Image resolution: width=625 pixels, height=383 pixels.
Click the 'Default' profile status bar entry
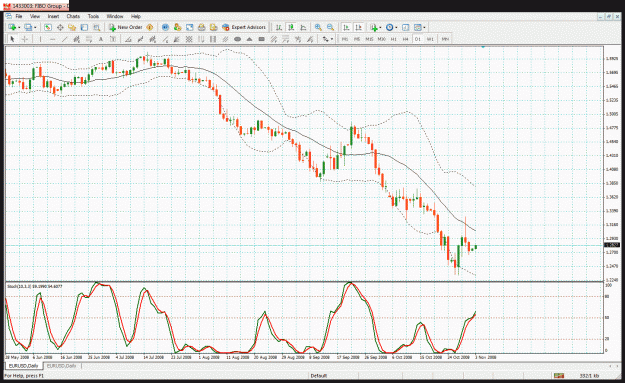318,375
